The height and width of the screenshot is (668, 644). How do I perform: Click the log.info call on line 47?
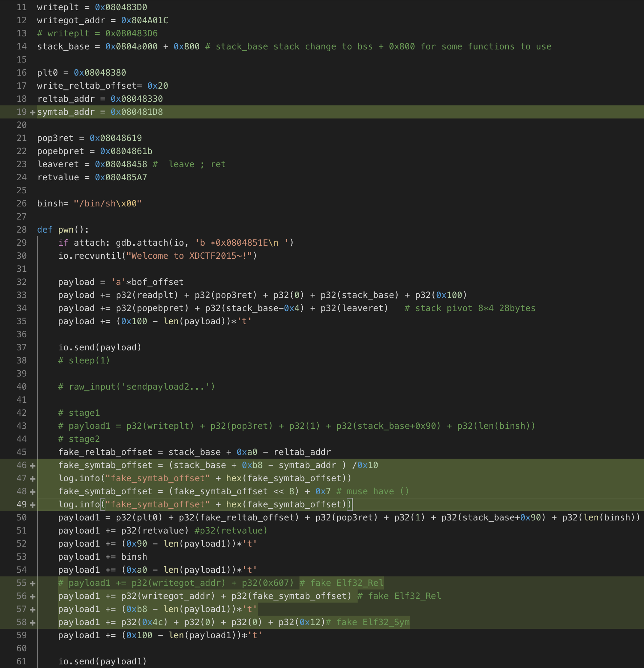(205, 478)
